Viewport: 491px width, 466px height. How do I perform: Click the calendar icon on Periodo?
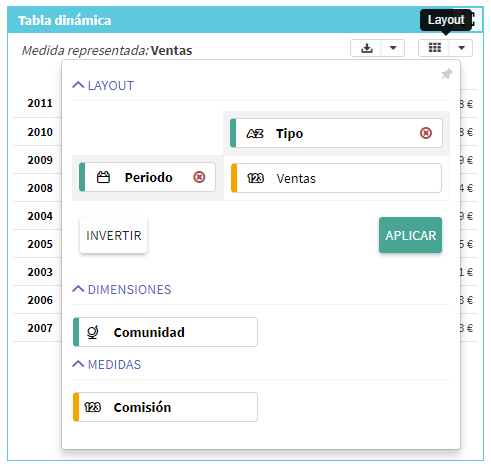click(x=103, y=177)
